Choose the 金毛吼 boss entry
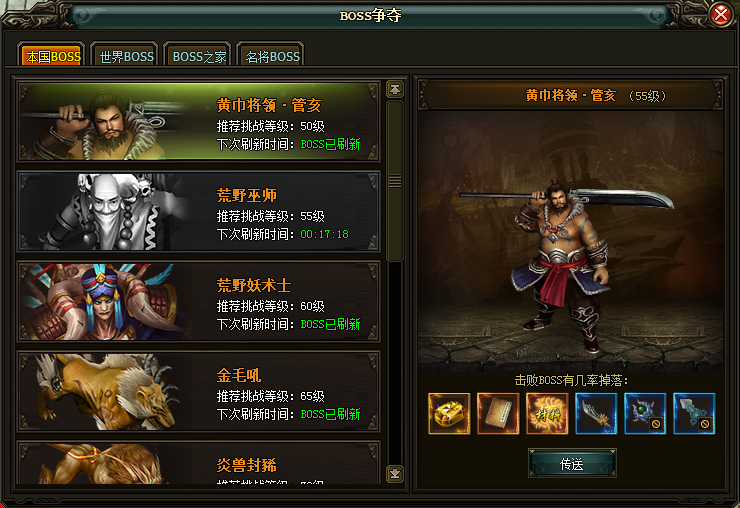740x508 pixels. 199,391
